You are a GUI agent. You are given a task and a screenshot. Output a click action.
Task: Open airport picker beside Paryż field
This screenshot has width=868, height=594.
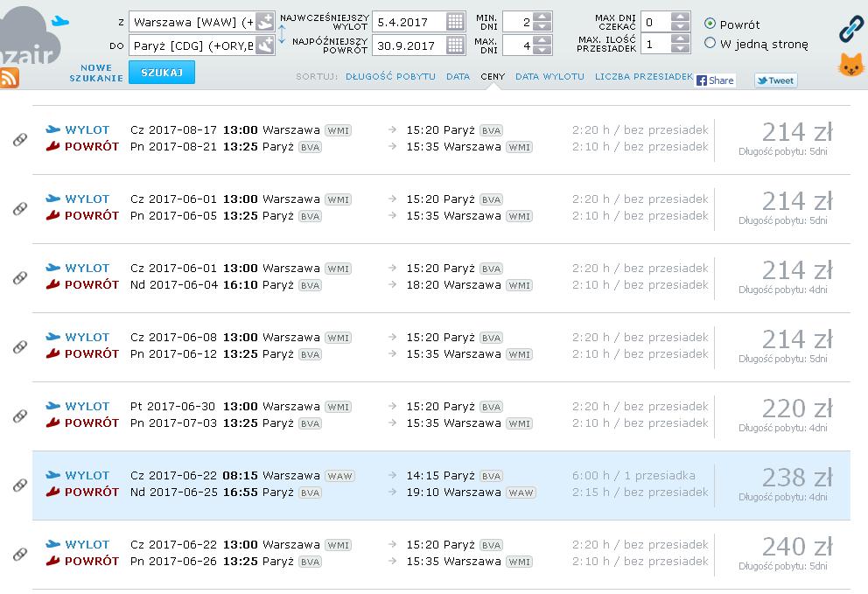(x=265, y=45)
